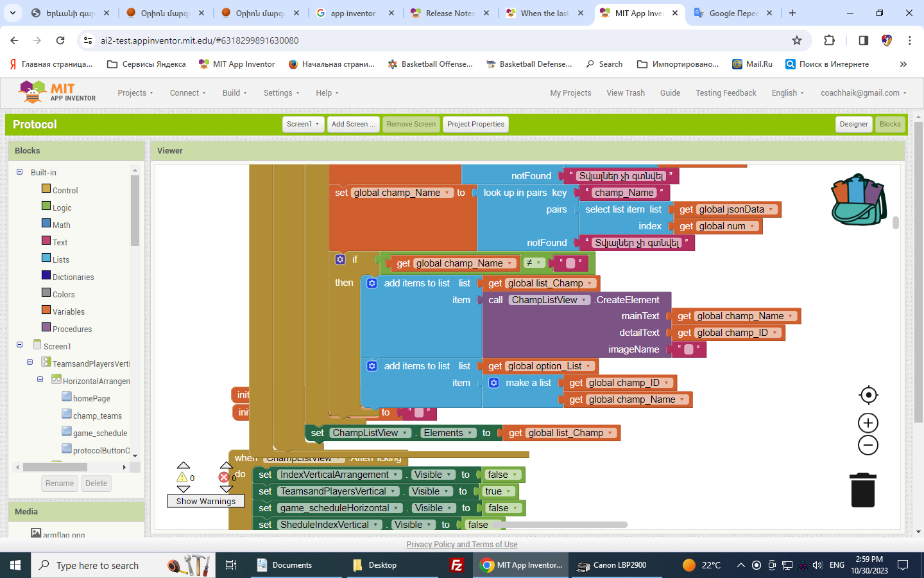Toggle the Blocks view button
The image size is (924, 578).
[x=889, y=125]
